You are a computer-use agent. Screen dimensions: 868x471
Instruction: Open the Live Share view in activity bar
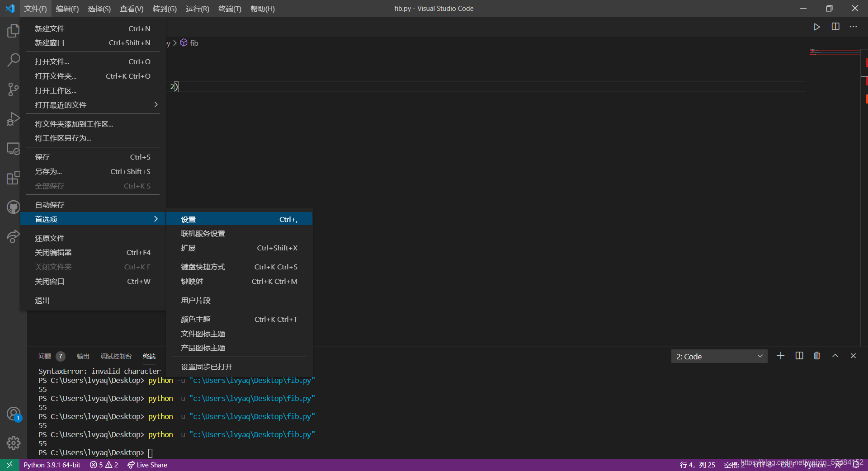coord(13,236)
